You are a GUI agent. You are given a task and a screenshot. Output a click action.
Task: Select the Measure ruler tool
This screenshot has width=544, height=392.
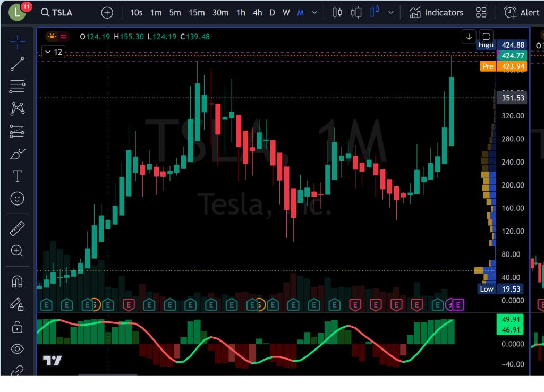tap(18, 228)
